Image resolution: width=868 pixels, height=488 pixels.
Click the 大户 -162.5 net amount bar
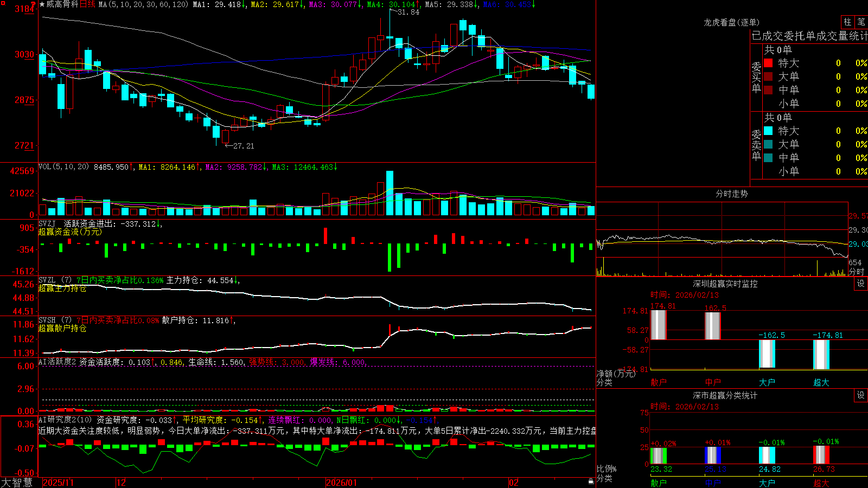767,354
